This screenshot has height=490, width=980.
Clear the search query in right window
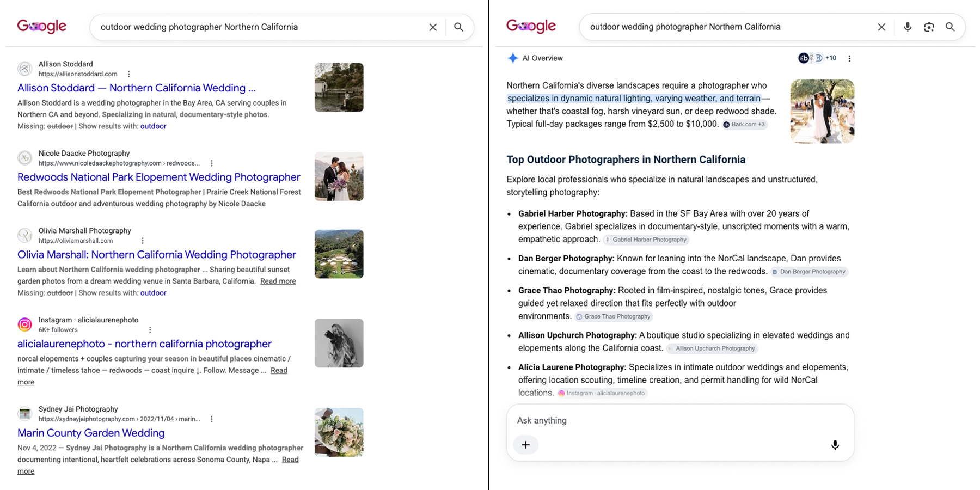[881, 27]
